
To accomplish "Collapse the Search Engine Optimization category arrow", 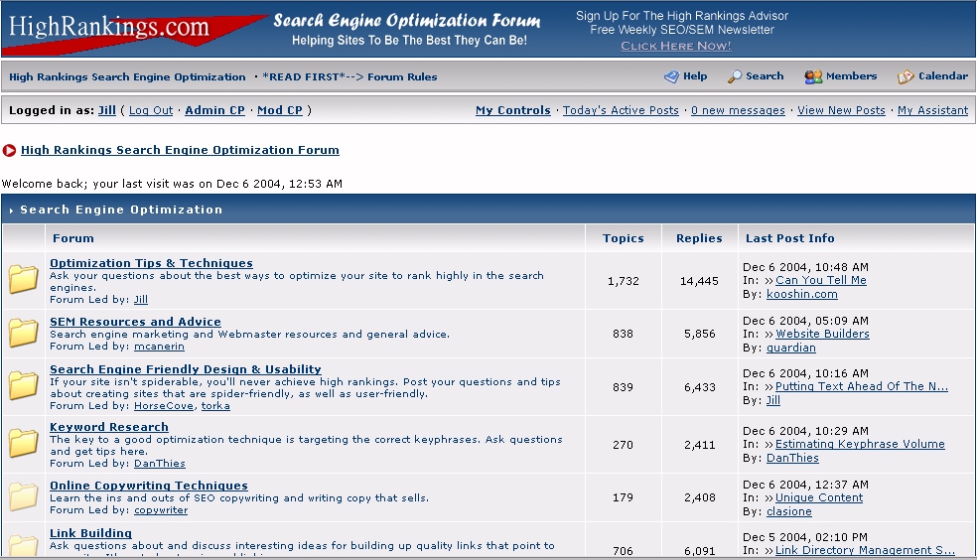I will pos(11,210).
